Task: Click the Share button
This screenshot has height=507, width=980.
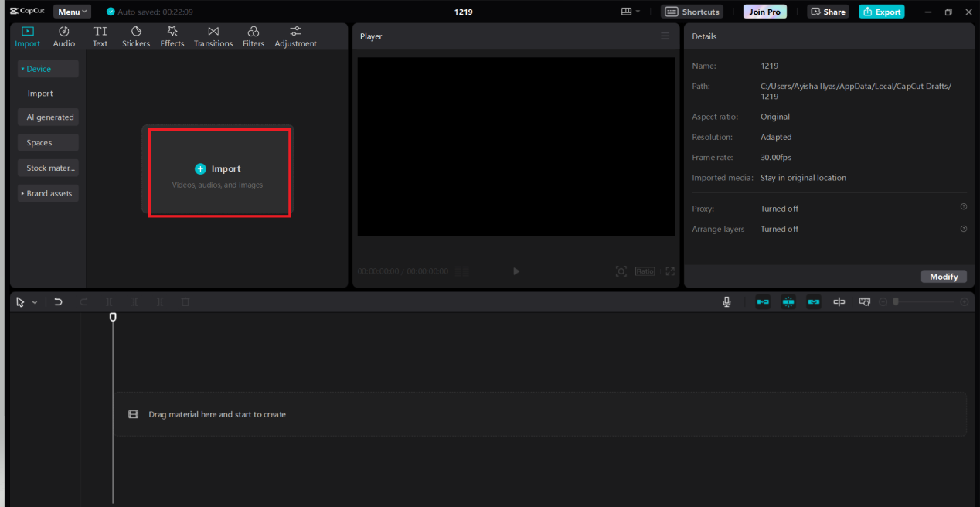Action: tap(828, 12)
